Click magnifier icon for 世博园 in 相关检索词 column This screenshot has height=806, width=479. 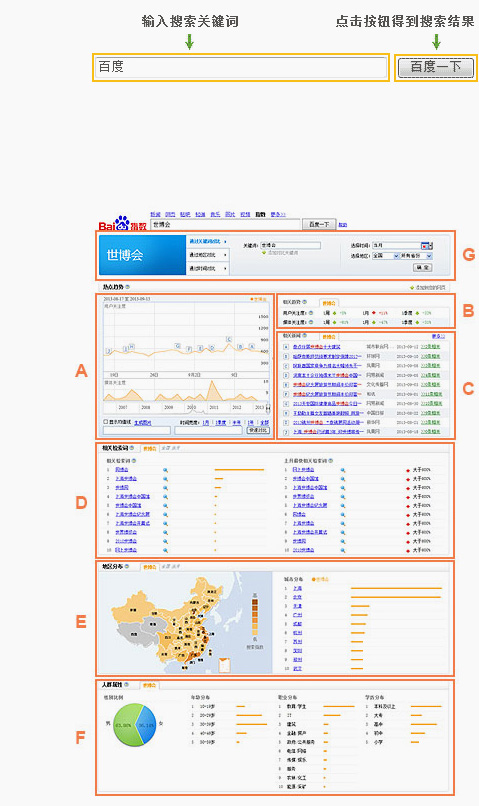165,487
